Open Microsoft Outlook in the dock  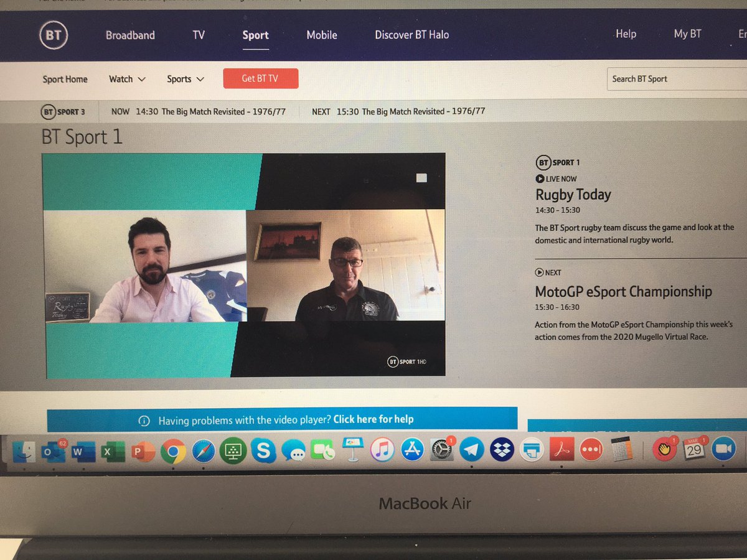54,451
